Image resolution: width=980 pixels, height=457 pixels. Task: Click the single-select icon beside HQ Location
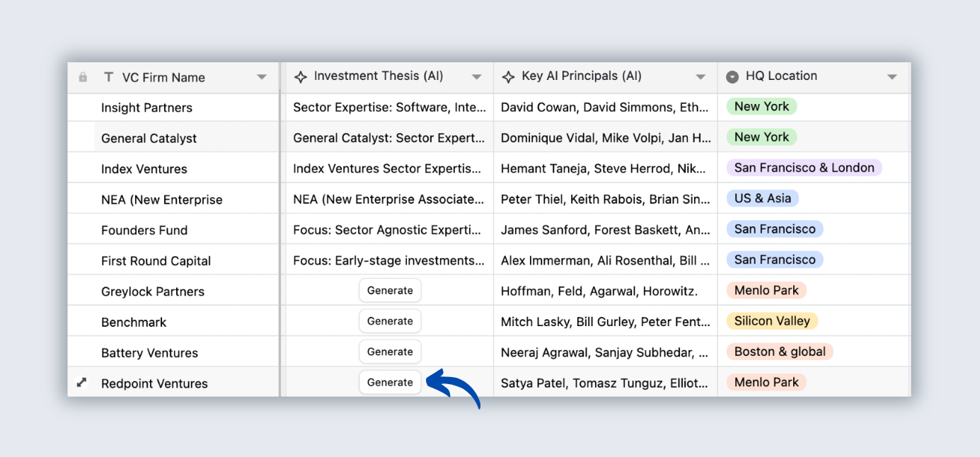coord(733,76)
